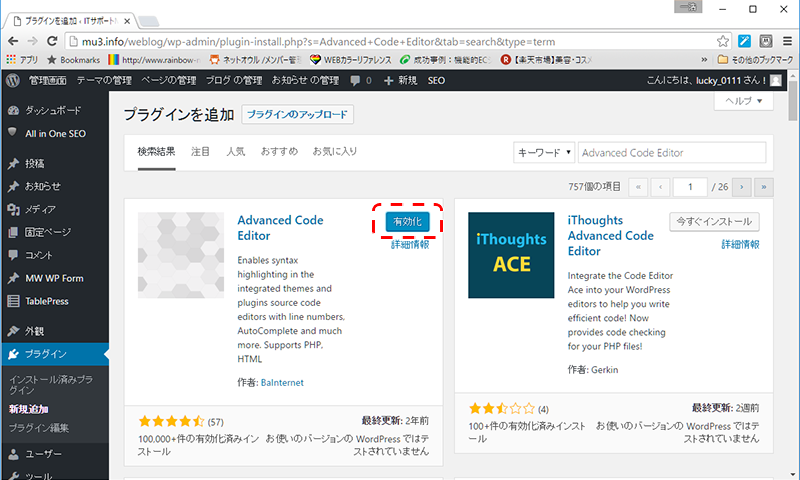This screenshot has height=480, width=800.
Task: Click the Advanced Code Editor hexagon thumbnail
Action: (181, 255)
